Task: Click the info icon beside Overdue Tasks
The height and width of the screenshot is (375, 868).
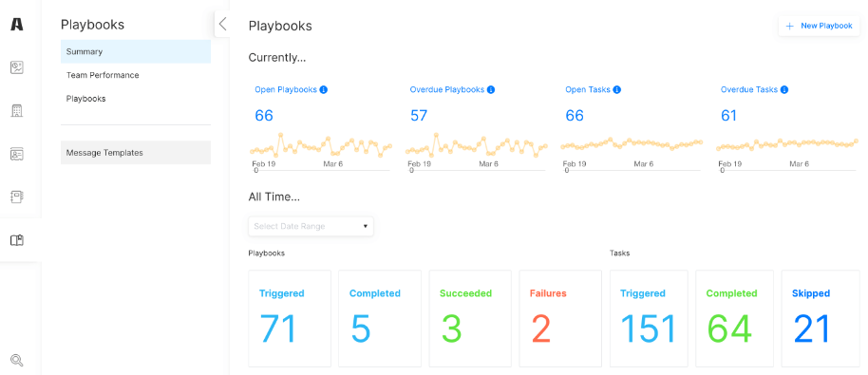Action: click(784, 89)
